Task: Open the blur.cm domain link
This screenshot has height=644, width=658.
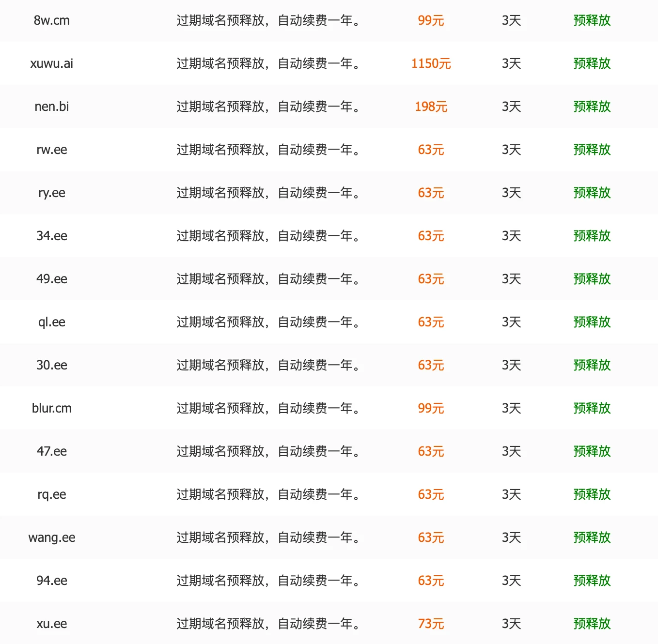Action: click(52, 408)
